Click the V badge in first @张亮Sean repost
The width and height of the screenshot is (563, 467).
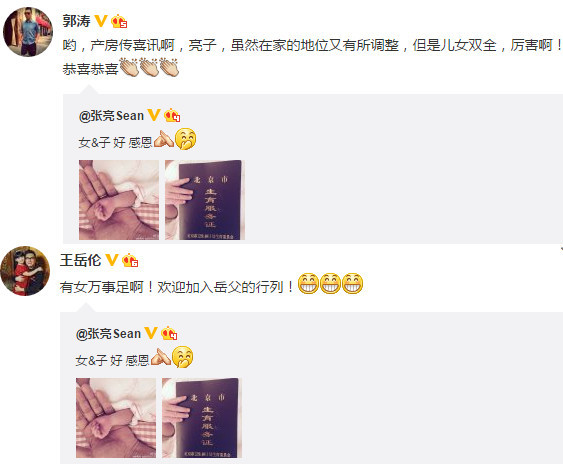(154, 115)
